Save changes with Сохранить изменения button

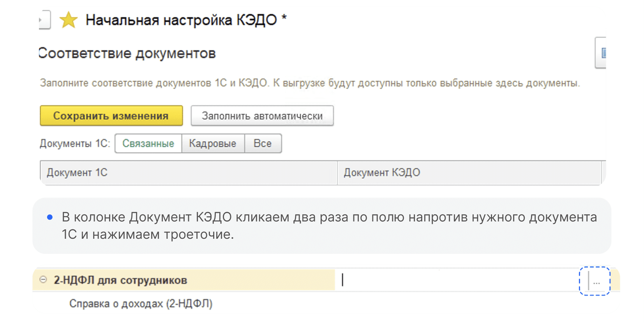[111, 116]
